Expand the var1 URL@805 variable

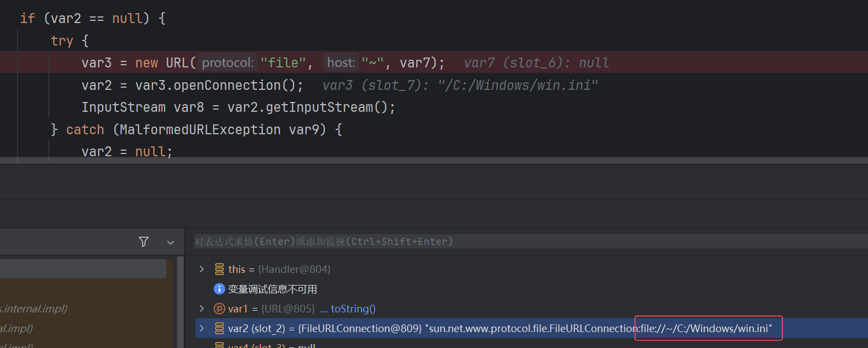[202, 309]
